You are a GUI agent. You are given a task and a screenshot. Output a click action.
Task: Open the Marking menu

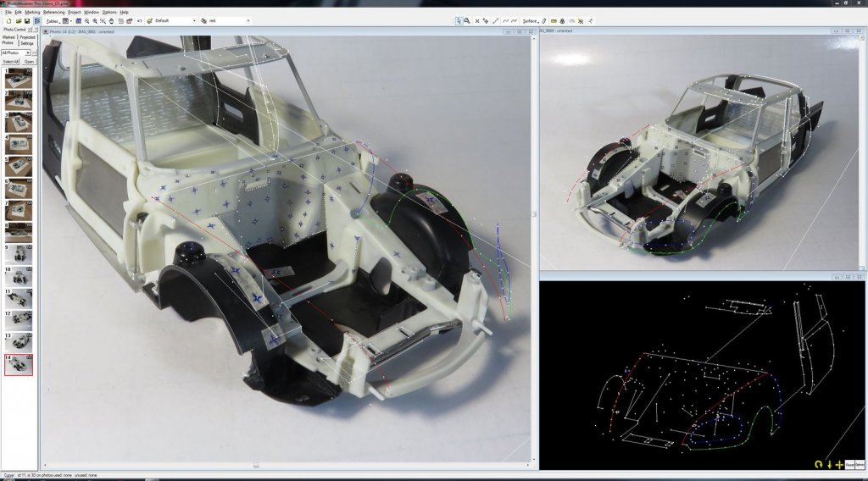coord(32,12)
